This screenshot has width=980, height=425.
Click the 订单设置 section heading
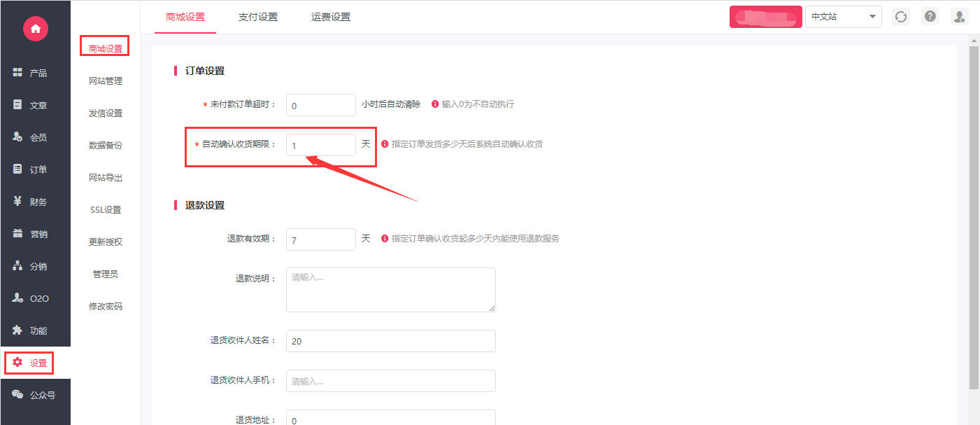pyautogui.click(x=205, y=71)
